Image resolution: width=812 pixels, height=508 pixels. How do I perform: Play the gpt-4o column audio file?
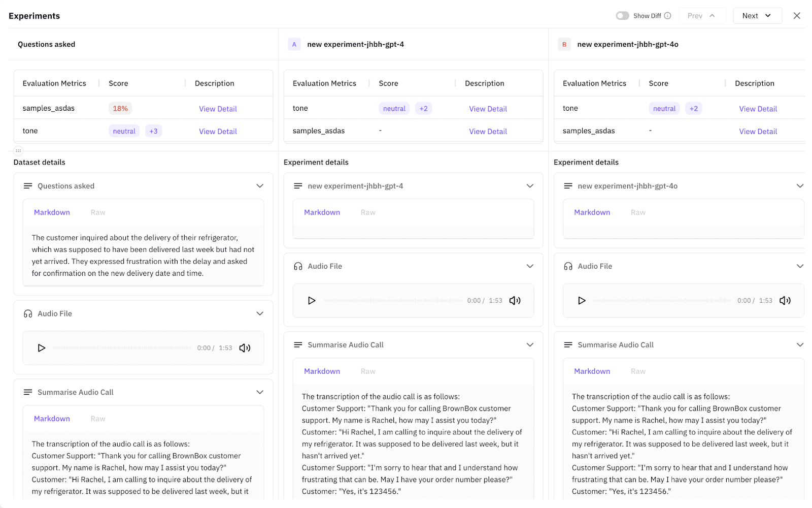click(x=582, y=301)
